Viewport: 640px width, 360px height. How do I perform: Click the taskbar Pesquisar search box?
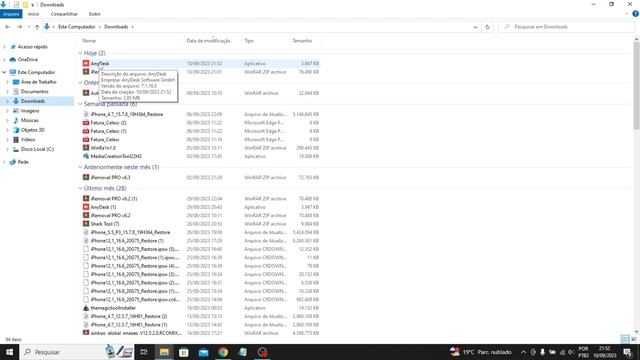tap(77, 352)
